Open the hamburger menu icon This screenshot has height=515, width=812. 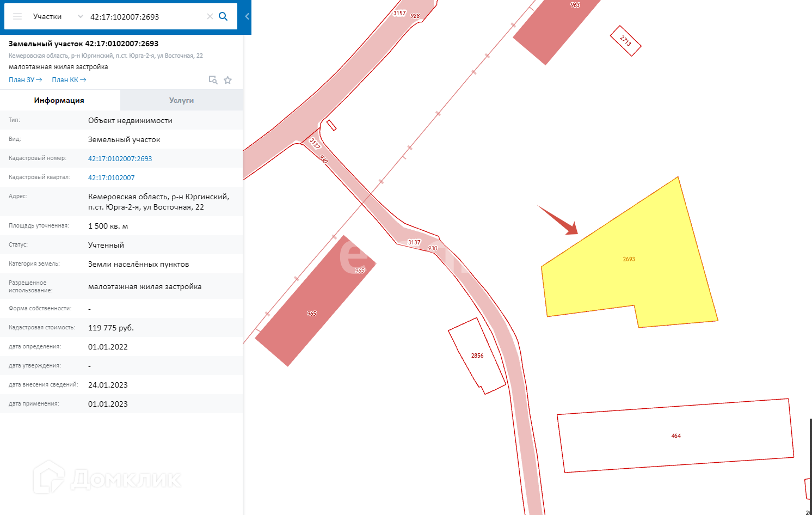[17, 16]
